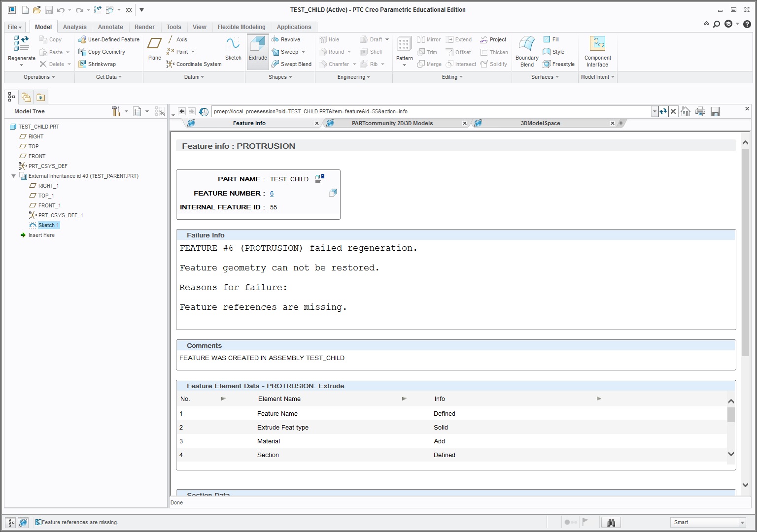Click the browser print icon
Screen dimensions: 757x532
(700, 111)
